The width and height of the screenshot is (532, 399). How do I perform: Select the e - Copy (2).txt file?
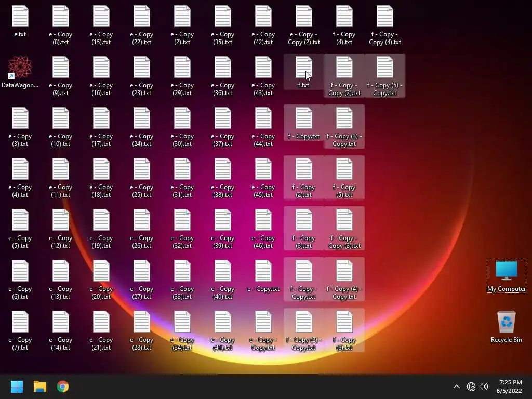click(182, 25)
